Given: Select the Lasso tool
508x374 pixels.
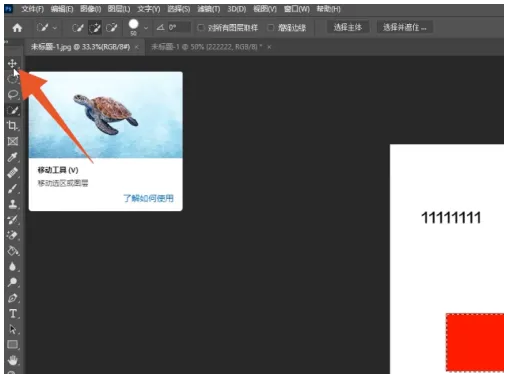Looking at the screenshot, I should point(13,95).
